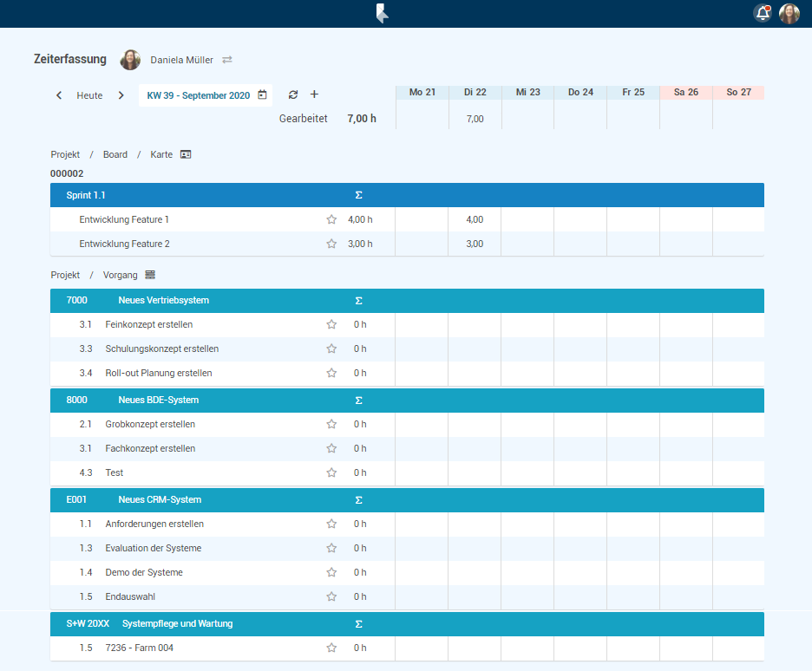The height and width of the screenshot is (671, 812).
Task: Click the user avatar in top bar
Action: [789, 14]
